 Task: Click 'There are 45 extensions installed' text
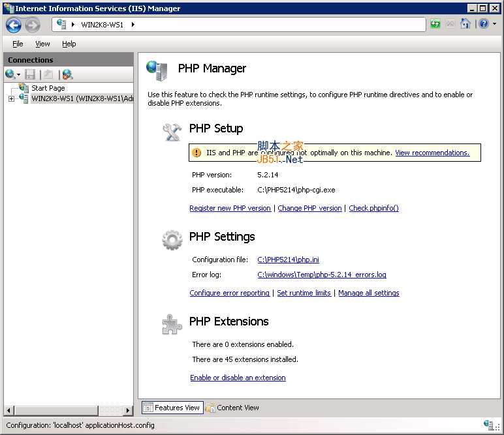click(x=245, y=359)
